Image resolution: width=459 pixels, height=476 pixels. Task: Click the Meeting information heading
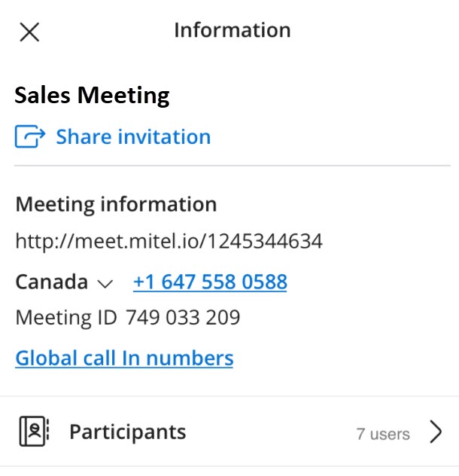(x=116, y=204)
